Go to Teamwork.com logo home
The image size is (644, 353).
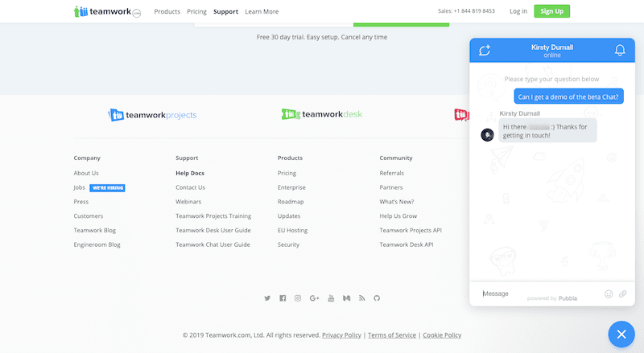[107, 11]
